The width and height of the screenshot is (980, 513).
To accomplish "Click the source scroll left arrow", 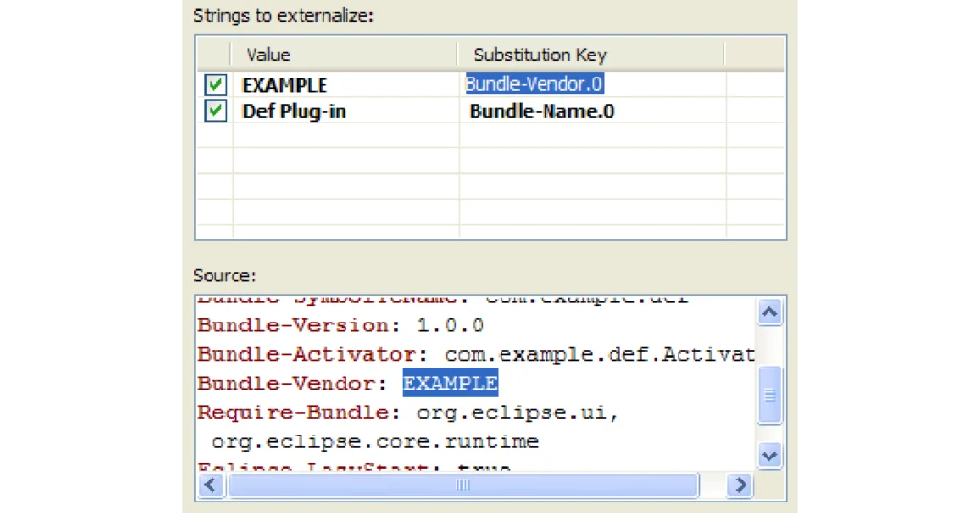I will click(211, 485).
